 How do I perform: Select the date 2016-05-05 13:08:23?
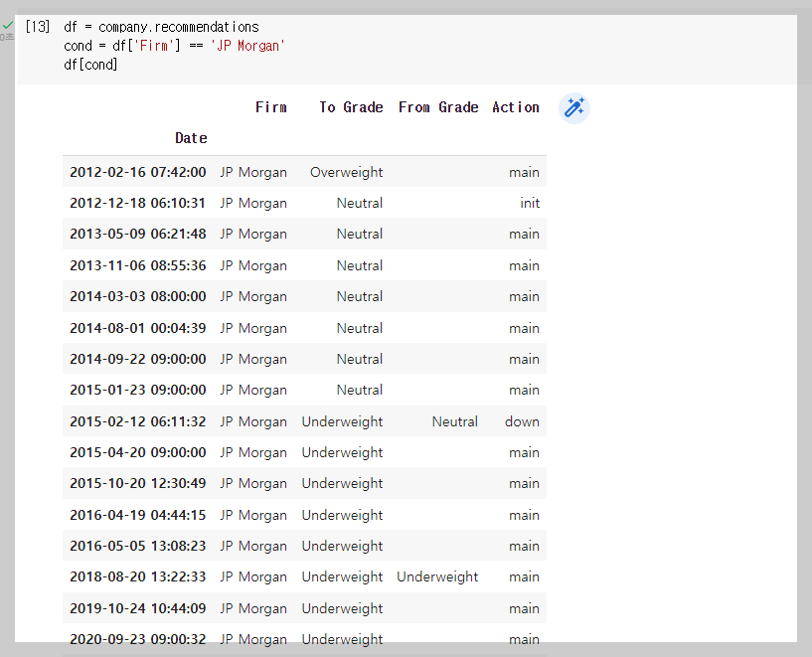138,547
